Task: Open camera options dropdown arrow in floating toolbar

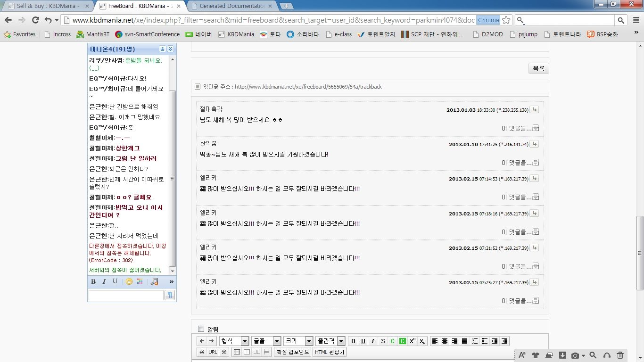Action: pos(583,356)
